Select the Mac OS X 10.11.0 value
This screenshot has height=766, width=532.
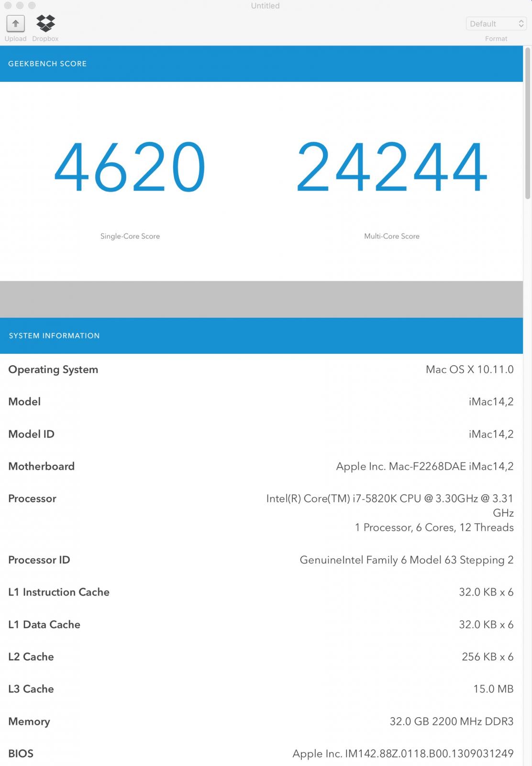[x=470, y=370]
